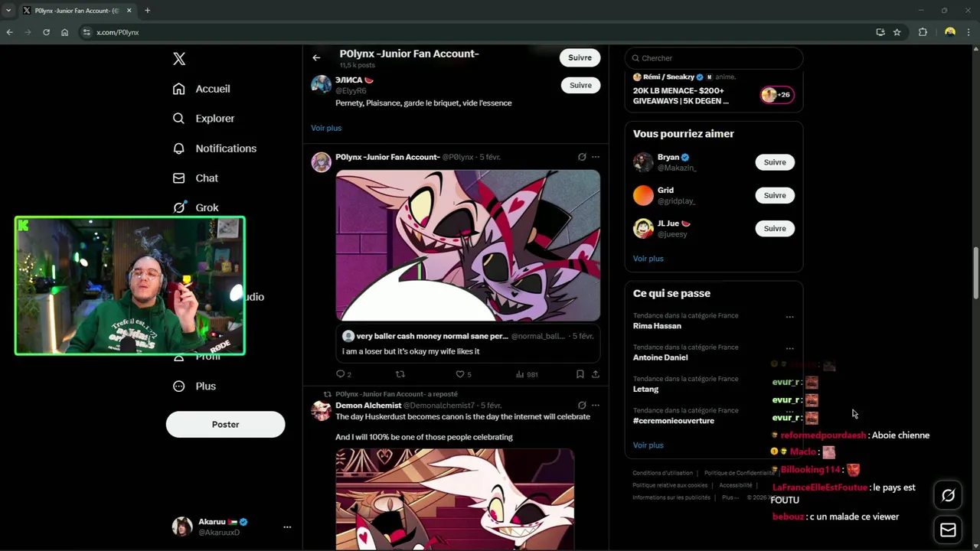Open Demon Alchemist profile name

(368, 406)
